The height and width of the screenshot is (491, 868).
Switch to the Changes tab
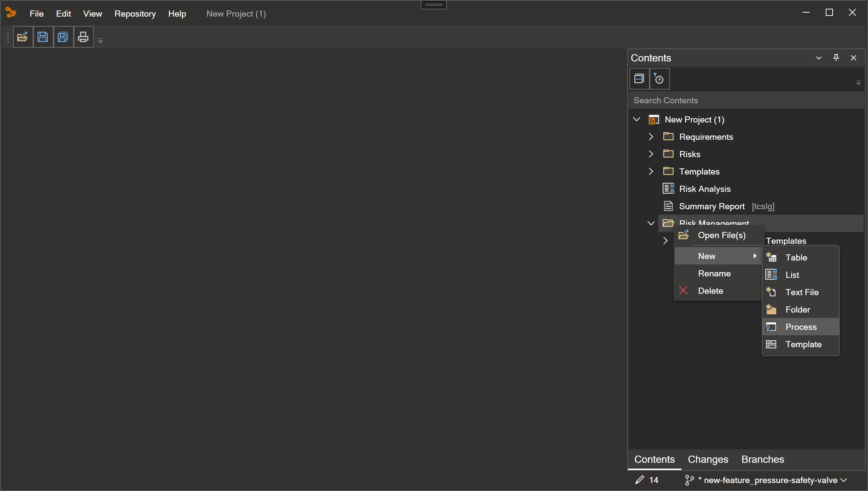pyautogui.click(x=708, y=460)
